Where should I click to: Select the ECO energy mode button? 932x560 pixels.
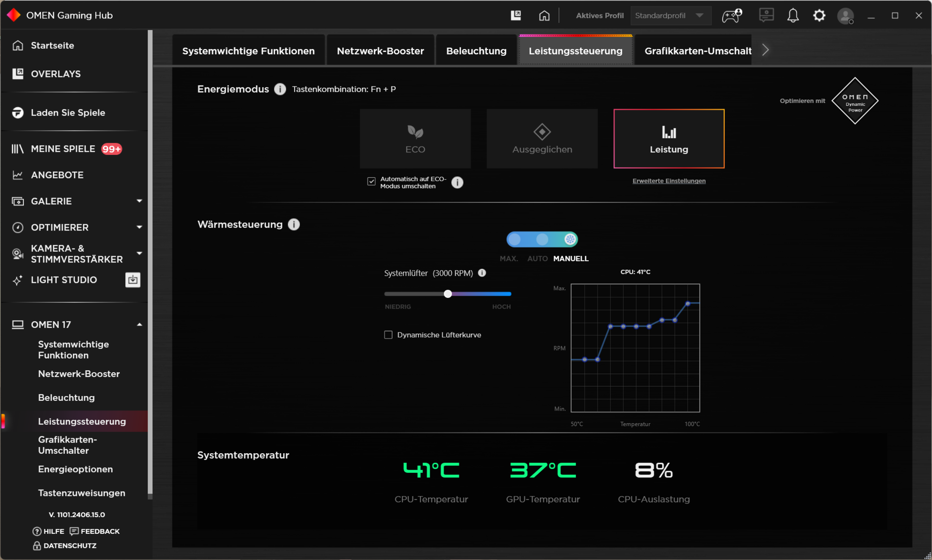coord(415,139)
